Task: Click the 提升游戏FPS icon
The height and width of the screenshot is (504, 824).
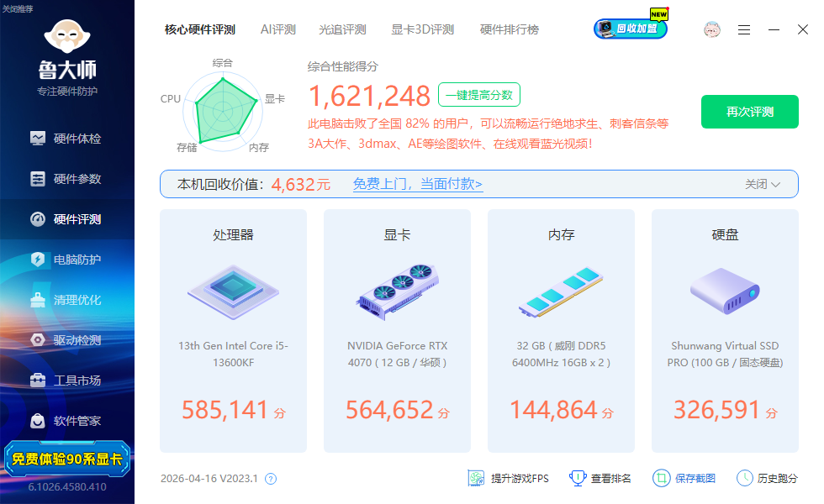Action: click(477, 478)
